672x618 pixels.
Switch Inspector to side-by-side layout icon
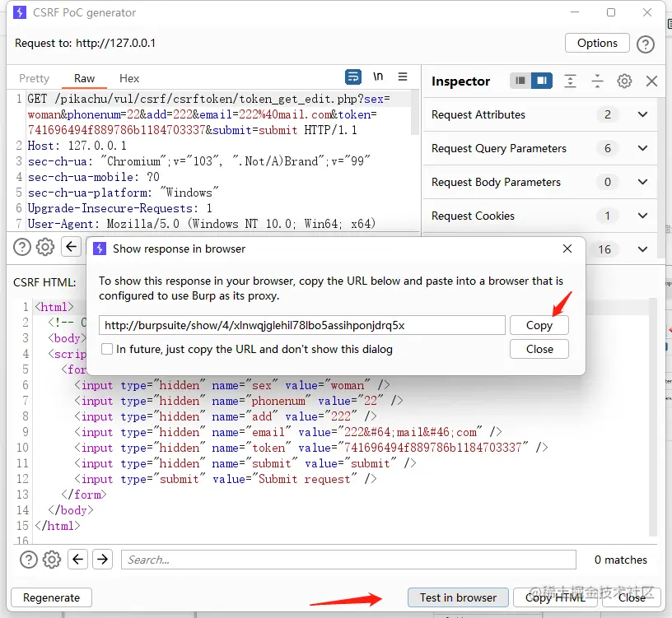542,81
